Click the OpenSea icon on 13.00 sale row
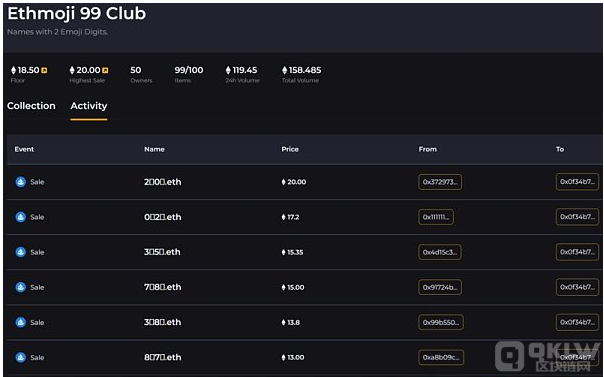Image resolution: width=604 pixels, height=377 pixels. click(x=20, y=357)
